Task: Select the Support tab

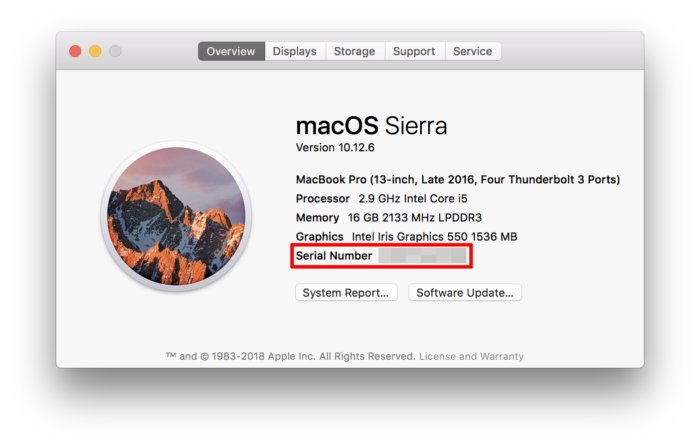Action: 414,51
